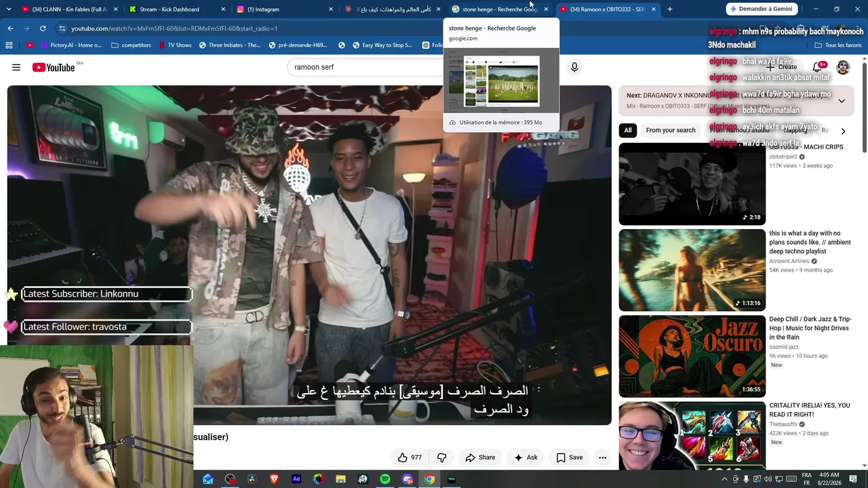Click the taskbar volume speaker icon
This screenshot has width=868, height=488.
(x=768, y=479)
